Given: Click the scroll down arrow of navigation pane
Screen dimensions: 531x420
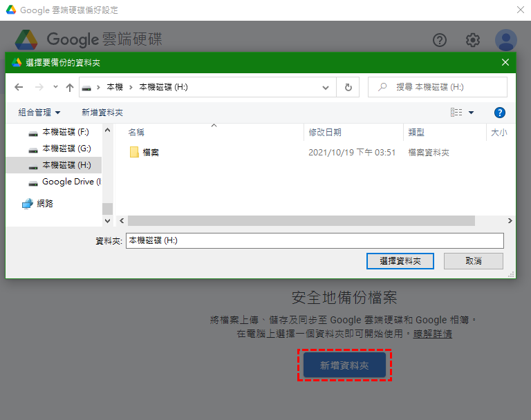Looking at the screenshot, I should (107, 221).
